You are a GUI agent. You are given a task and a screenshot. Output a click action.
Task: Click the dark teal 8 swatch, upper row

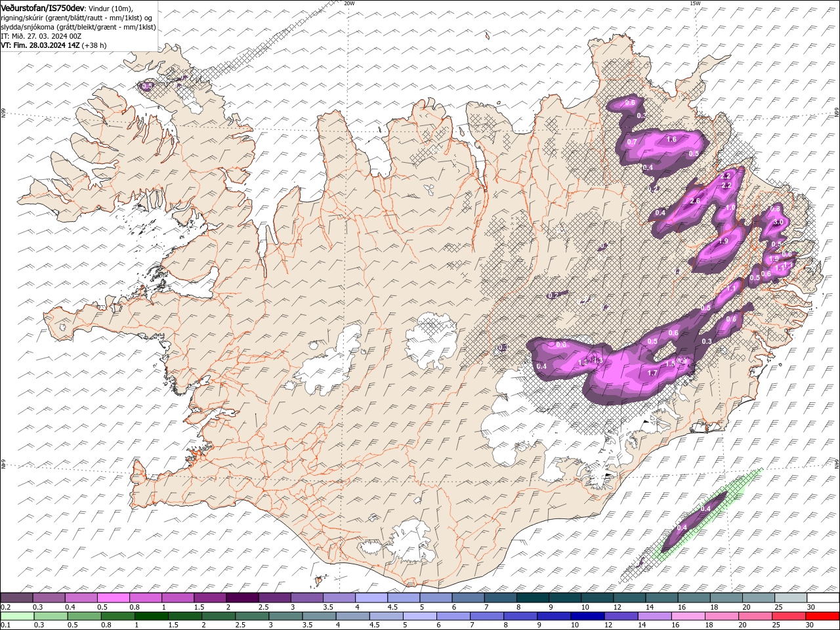point(532,598)
